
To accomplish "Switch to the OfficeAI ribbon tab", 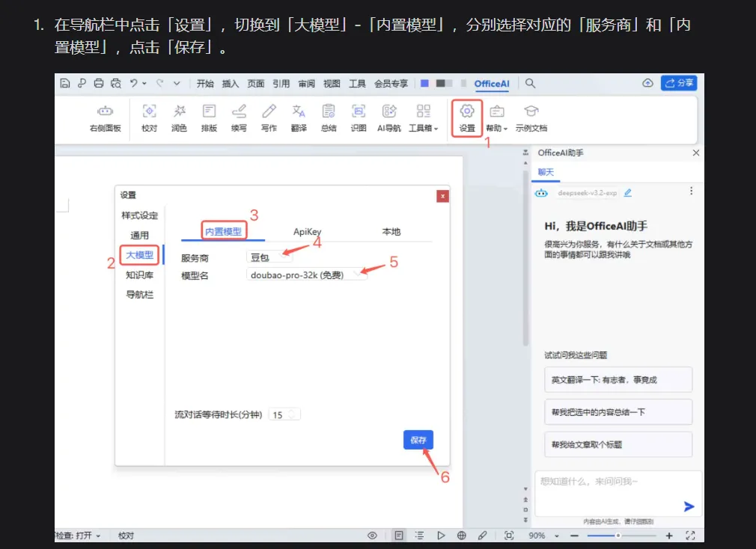I will (491, 83).
